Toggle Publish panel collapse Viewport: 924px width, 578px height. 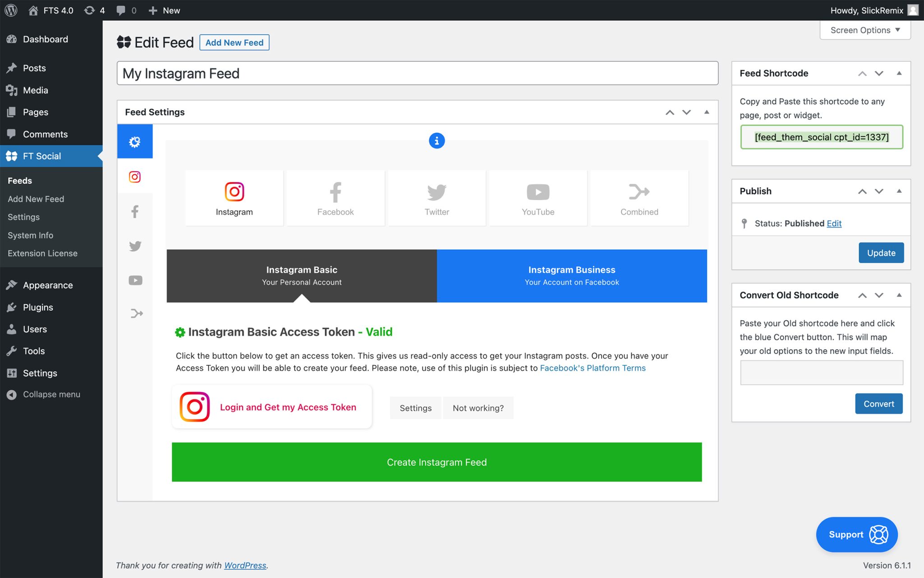point(899,191)
